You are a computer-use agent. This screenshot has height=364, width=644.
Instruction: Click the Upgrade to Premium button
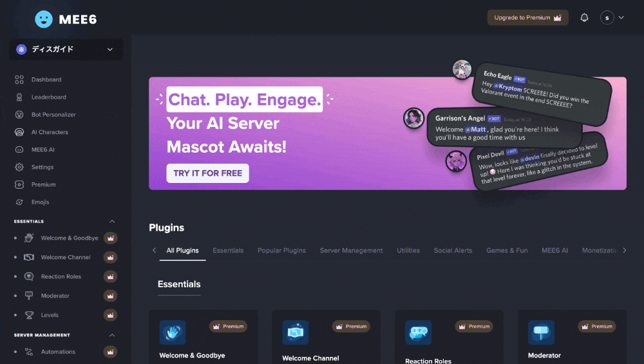pyautogui.click(x=528, y=17)
